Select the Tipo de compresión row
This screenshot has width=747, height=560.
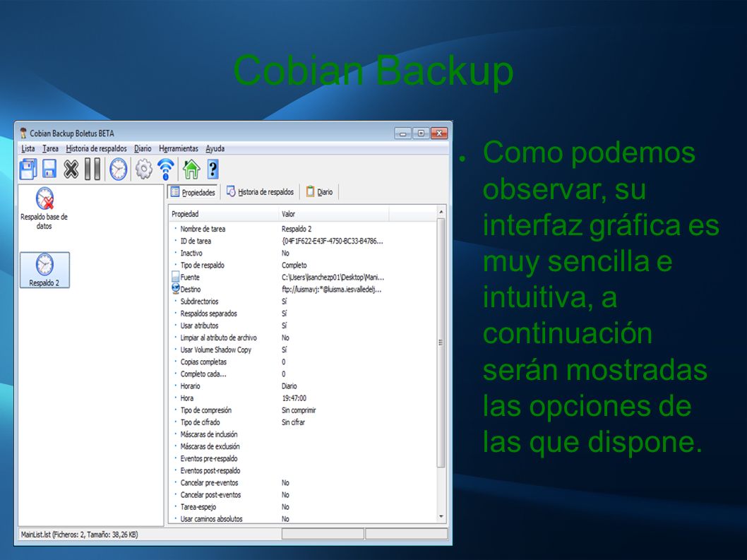[302, 410]
